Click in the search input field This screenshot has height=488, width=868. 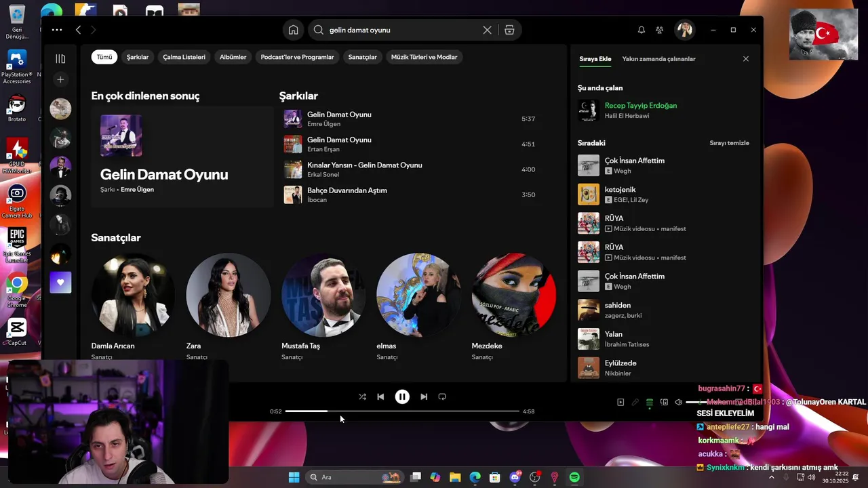[x=403, y=30]
